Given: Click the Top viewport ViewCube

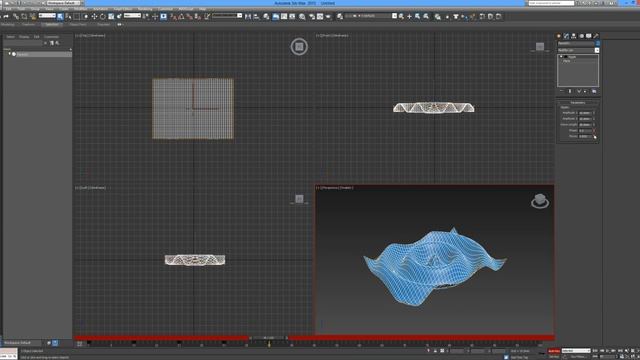Looking at the screenshot, I should [299, 47].
